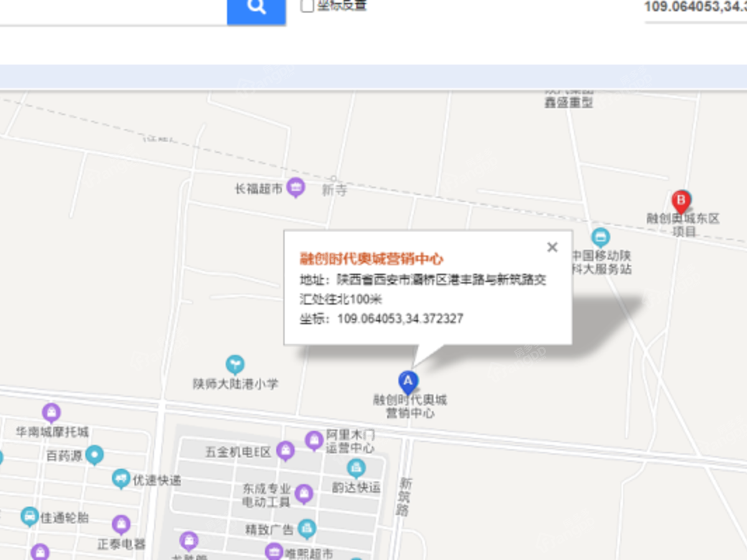Viewport: 747px width, 560px height.
Task: Close the 融创时代奥城营销中心 info popup
Action: point(552,248)
